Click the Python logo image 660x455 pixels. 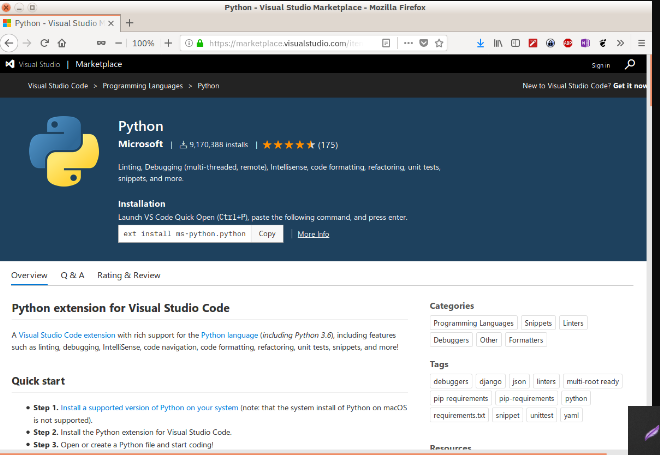point(64,151)
